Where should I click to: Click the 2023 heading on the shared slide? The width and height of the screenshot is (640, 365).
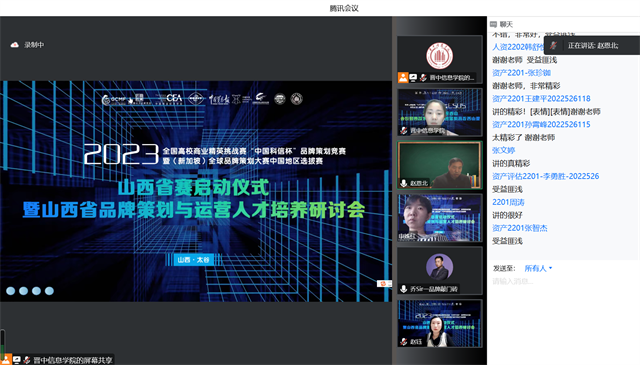[x=121, y=154]
